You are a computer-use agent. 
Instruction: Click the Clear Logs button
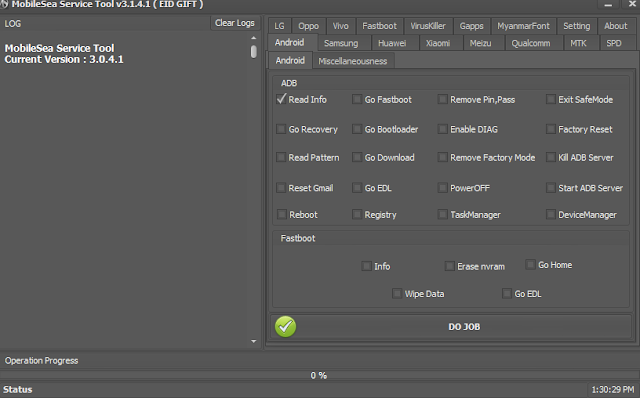235,23
